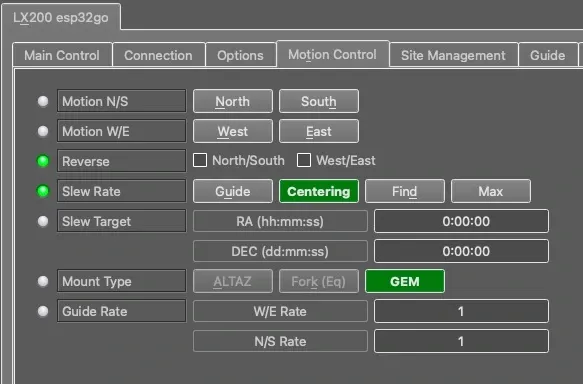Edit the W/E Rate value field

[461, 311]
